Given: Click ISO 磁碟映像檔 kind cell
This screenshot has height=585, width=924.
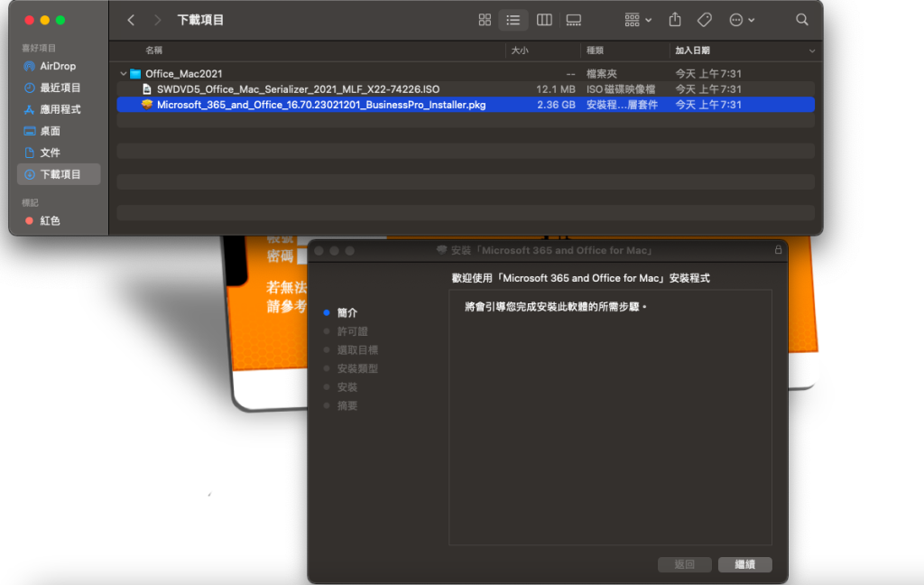Looking at the screenshot, I should tap(621, 89).
